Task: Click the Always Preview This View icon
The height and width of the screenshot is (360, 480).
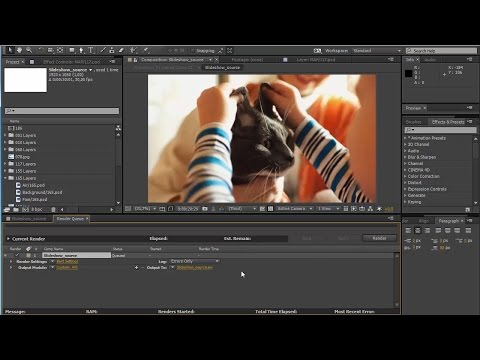Action: [x=128, y=209]
